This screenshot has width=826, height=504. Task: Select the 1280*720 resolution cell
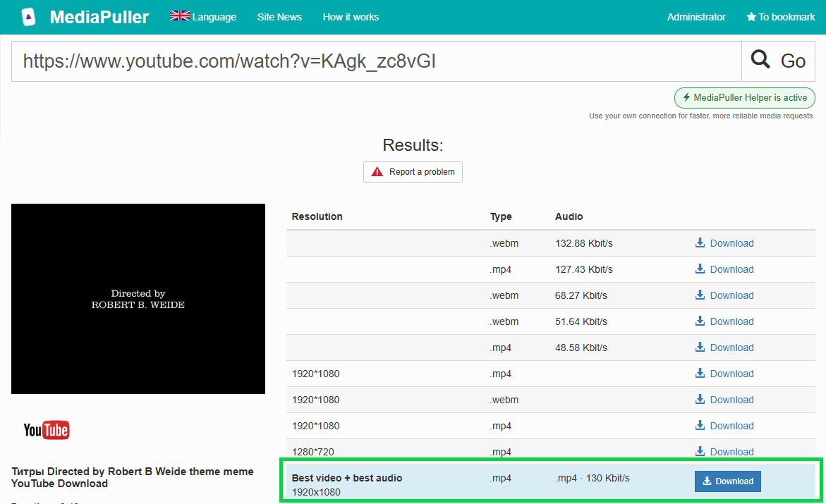[x=313, y=452]
